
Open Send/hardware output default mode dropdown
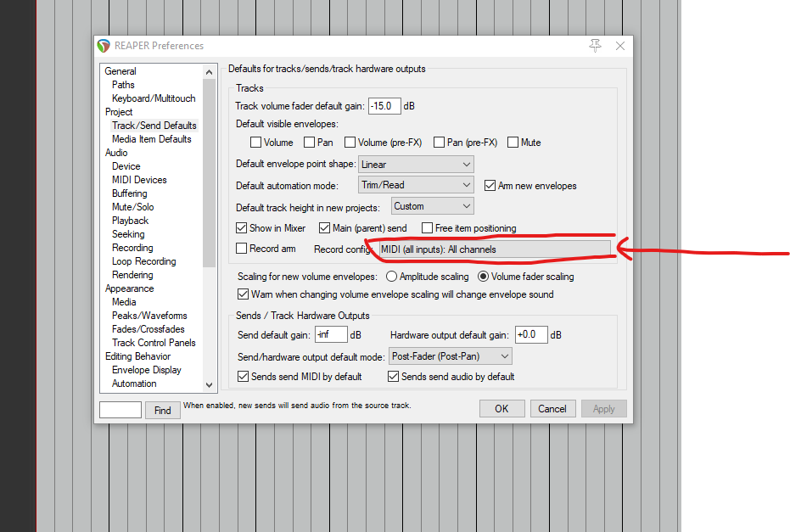click(451, 356)
